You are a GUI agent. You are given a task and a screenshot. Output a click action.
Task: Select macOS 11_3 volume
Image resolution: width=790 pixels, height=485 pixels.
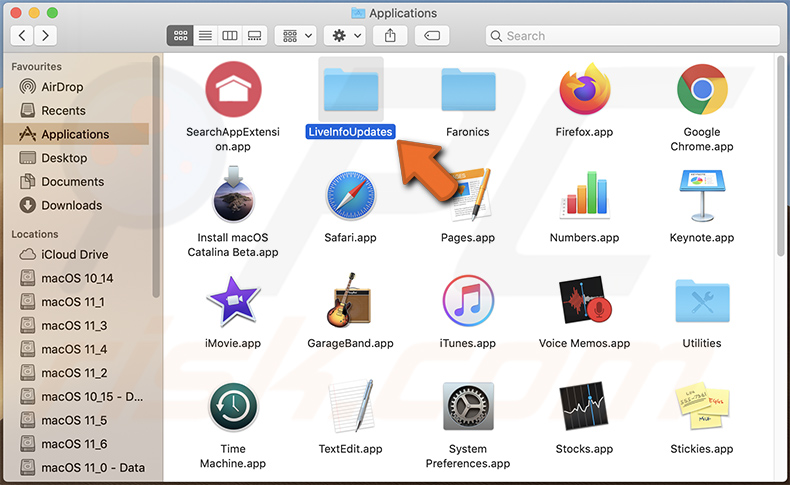click(x=76, y=326)
